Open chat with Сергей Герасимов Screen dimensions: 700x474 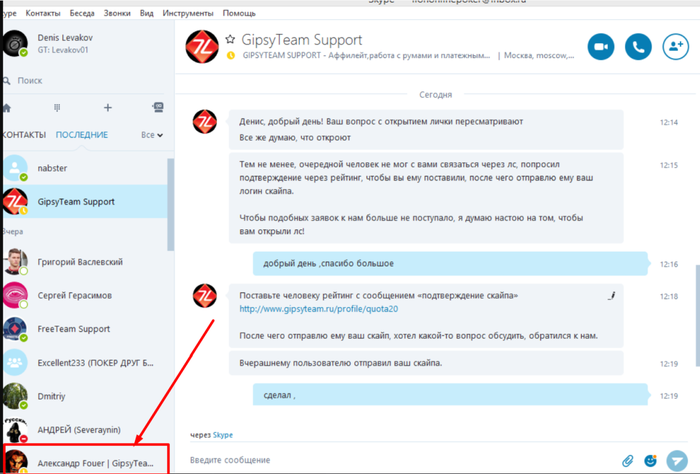point(85,295)
